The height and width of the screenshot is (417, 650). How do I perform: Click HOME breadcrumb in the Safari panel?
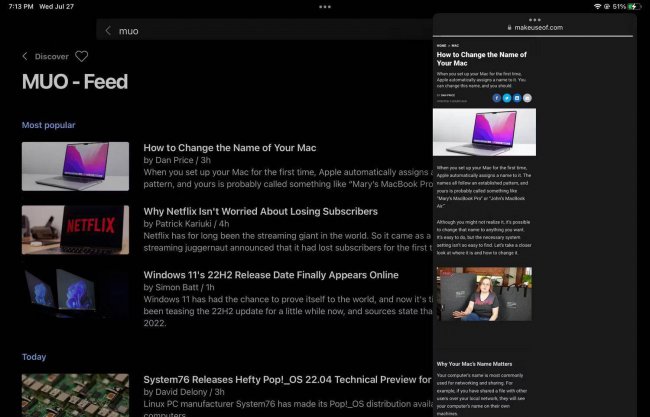click(441, 46)
